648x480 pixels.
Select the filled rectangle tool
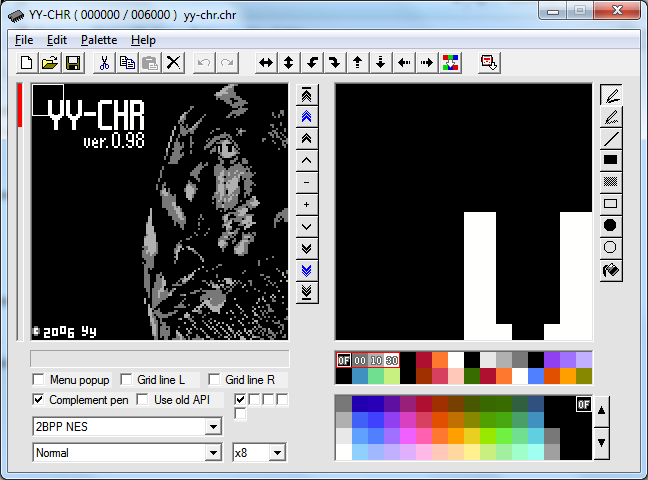click(x=610, y=160)
